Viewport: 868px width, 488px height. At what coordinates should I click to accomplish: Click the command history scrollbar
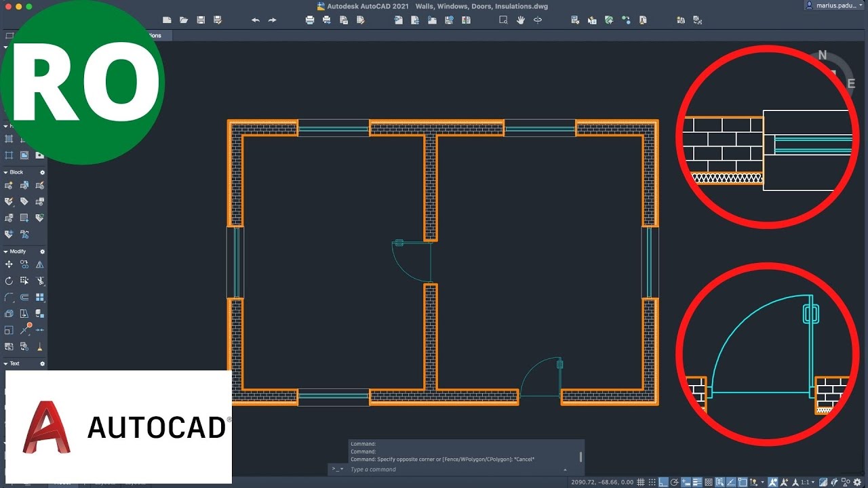580,457
